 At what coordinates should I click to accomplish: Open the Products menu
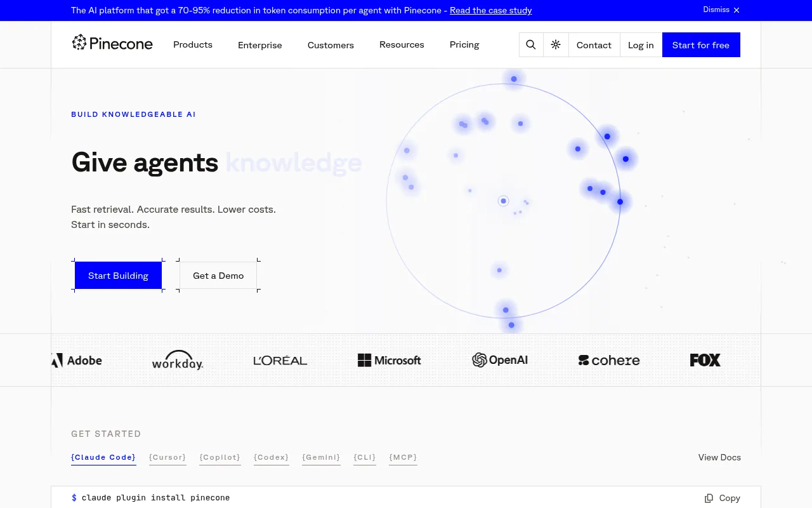pos(193,45)
